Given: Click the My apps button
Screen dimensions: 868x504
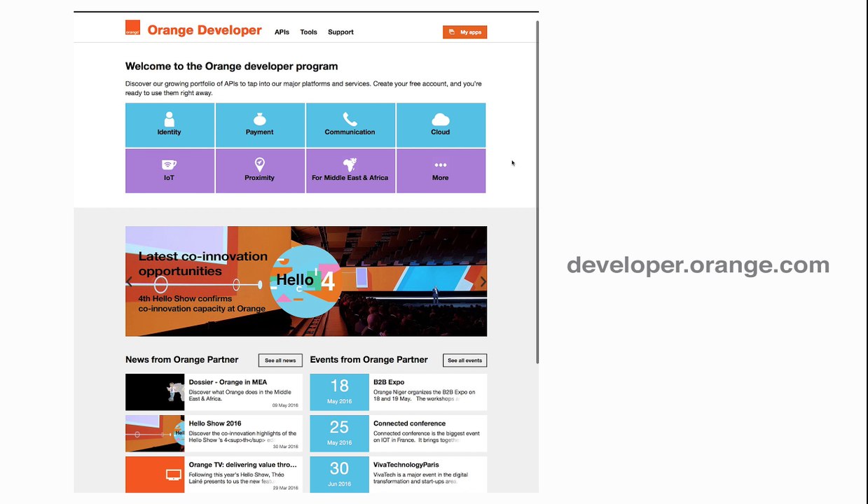Looking at the screenshot, I should pyautogui.click(x=464, y=32).
